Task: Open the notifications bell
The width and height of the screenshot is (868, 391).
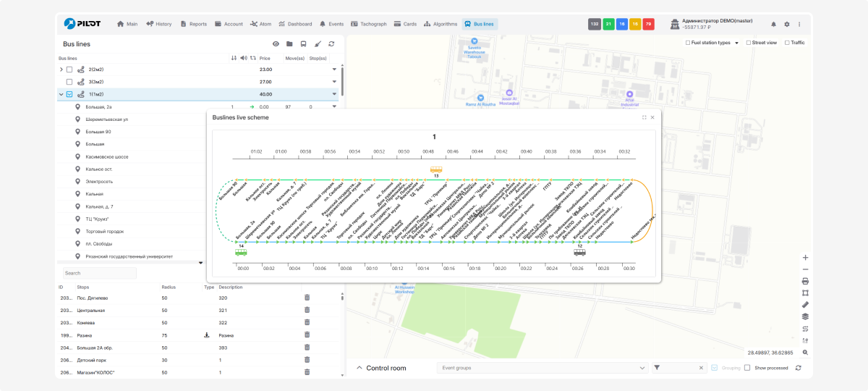Action: (x=773, y=24)
